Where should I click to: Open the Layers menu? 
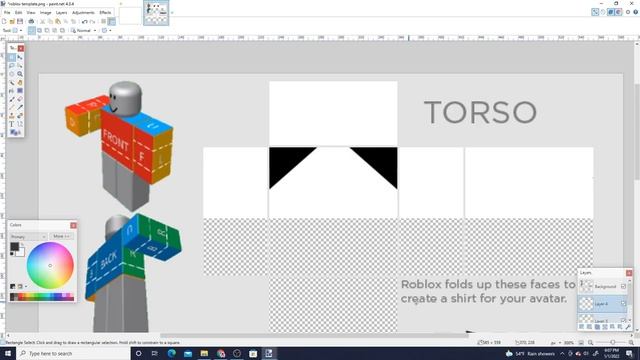[x=61, y=13]
